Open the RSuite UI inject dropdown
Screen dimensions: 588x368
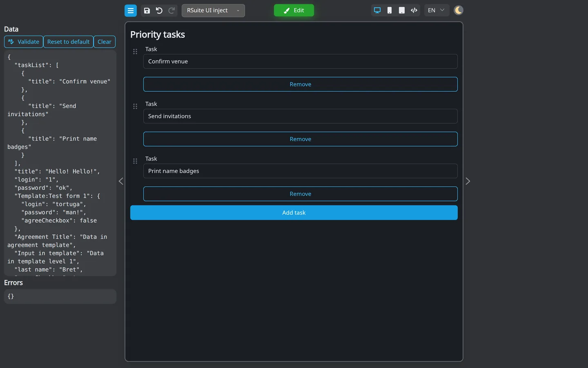(x=213, y=11)
